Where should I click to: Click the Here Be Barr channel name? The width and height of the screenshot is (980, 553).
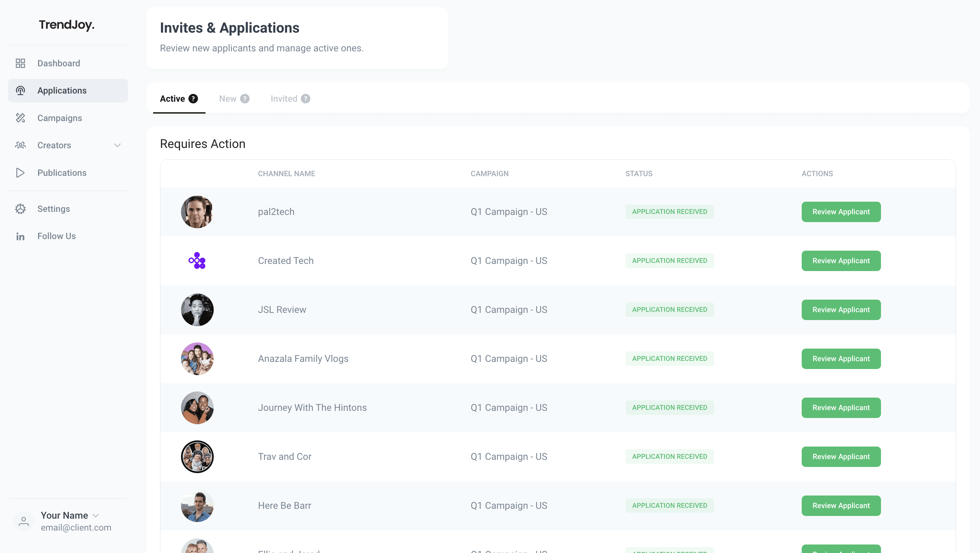point(284,506)
